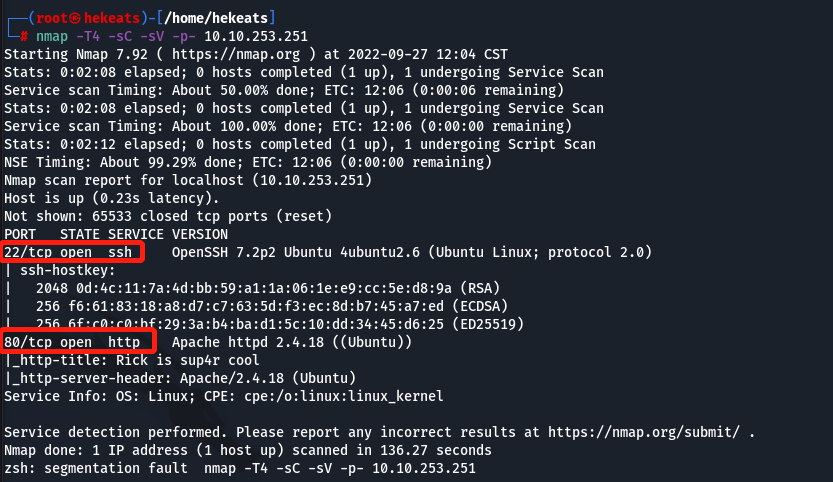Click the "Host is up (0.23s latency)" line

pos(112,199)
